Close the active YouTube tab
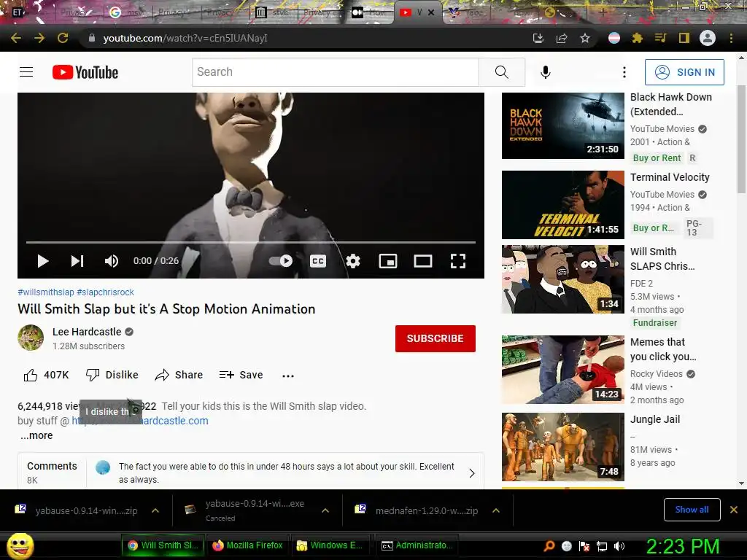The image size is (747, 560). tap(431, 12)
